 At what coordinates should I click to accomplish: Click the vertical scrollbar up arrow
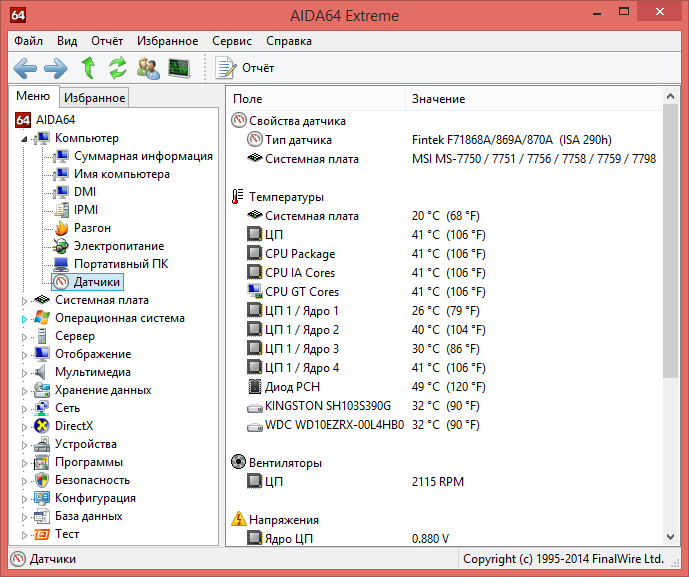[x=670, y=96]
